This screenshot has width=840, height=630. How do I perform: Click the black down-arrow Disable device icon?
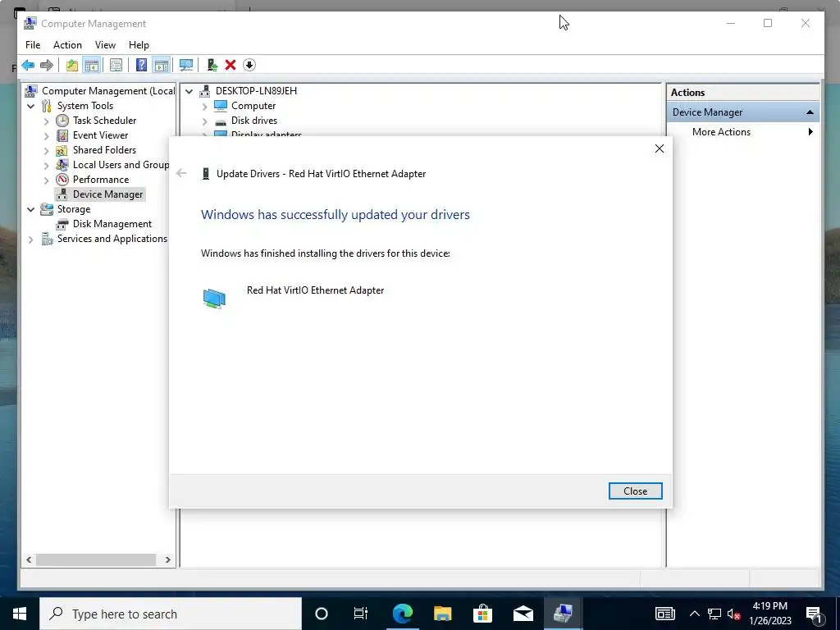249,66
